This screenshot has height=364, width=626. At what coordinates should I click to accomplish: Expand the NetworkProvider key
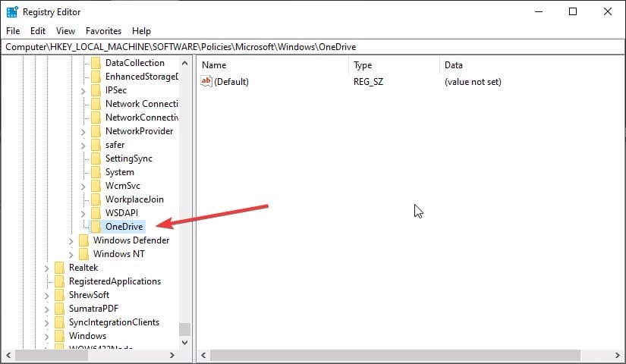pyautogui.click(x=83, y=132)
